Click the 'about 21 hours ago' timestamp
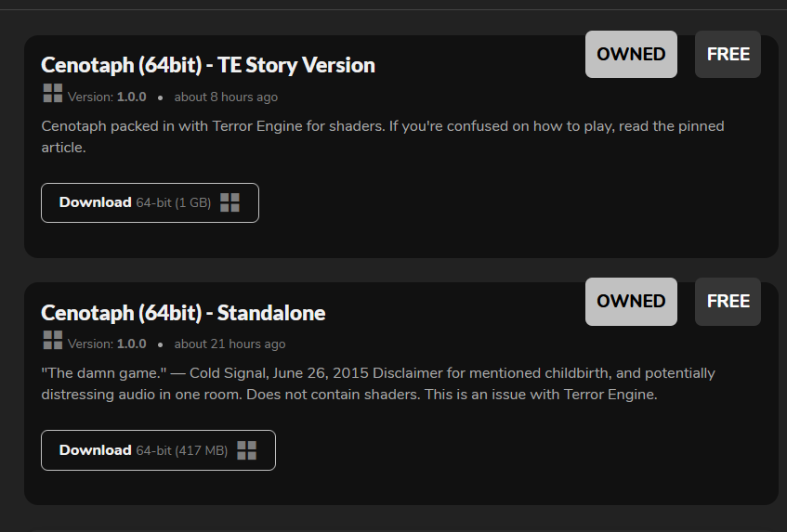Image resolution: width=787 pixels, height=532 pixels. (x=230, y=344)
